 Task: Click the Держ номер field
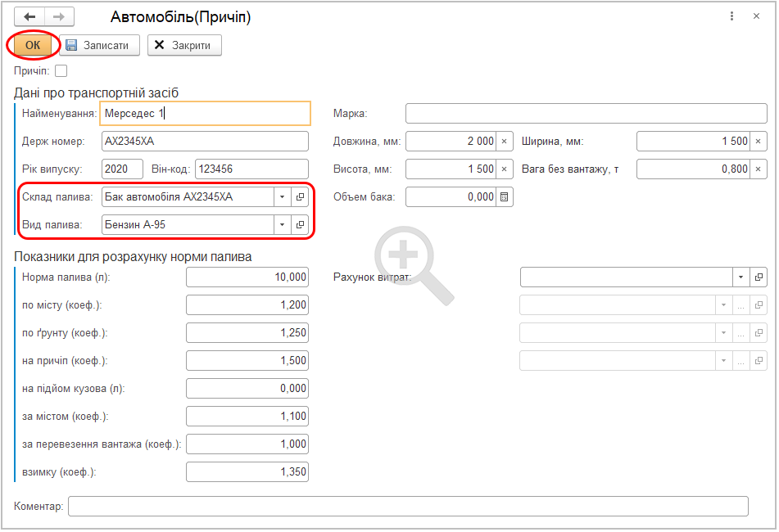205,142
